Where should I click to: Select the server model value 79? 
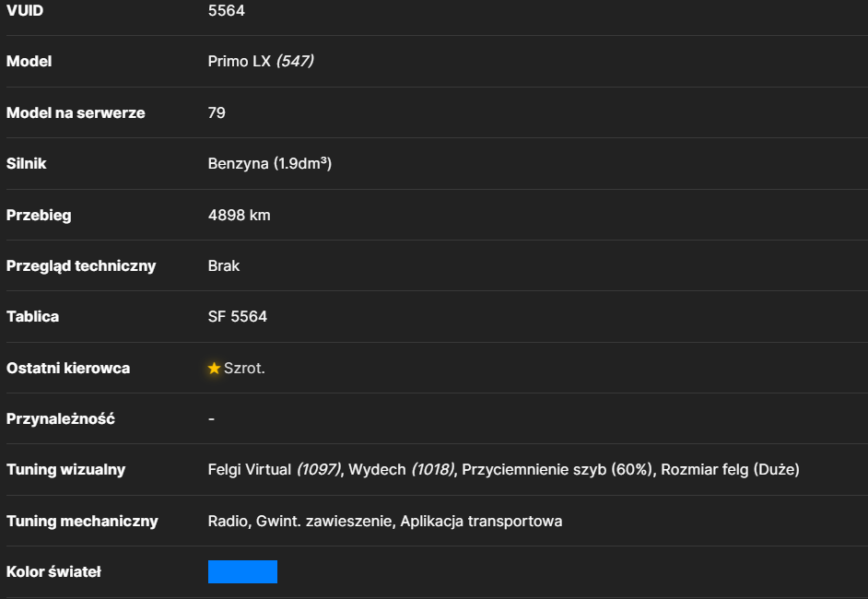(x=217, y=113)
